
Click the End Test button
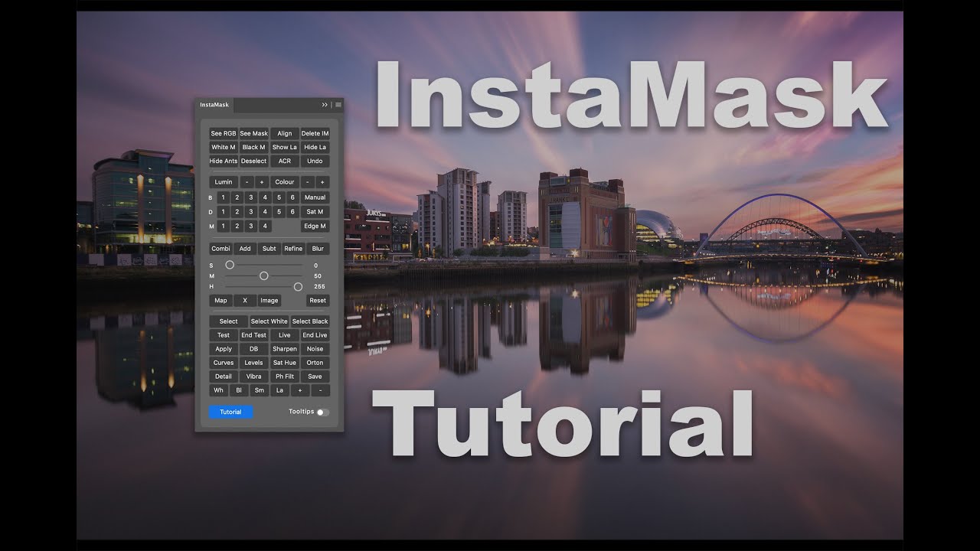(254, 335)
